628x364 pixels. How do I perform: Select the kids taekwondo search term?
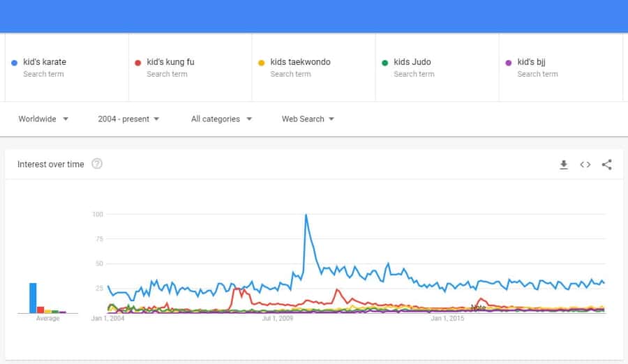click(313, 67)
